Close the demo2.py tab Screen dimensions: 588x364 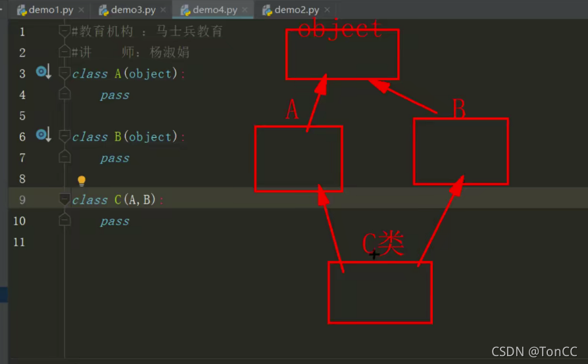point(327,10)
